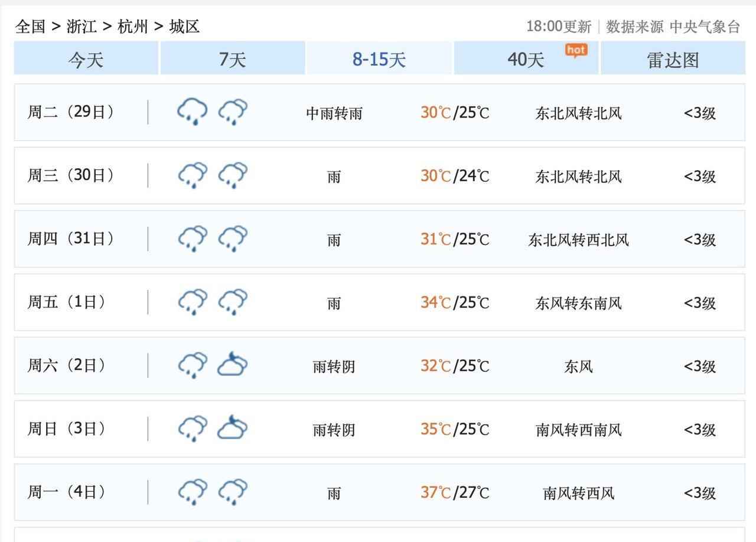Image resolution: width=756 pixels, height=542 pixels.
Task: Open the 40天 forecast tab
Action: (526, 59)
